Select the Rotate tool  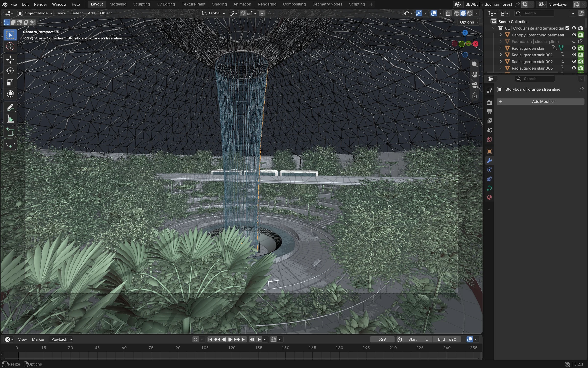point(10,71)
